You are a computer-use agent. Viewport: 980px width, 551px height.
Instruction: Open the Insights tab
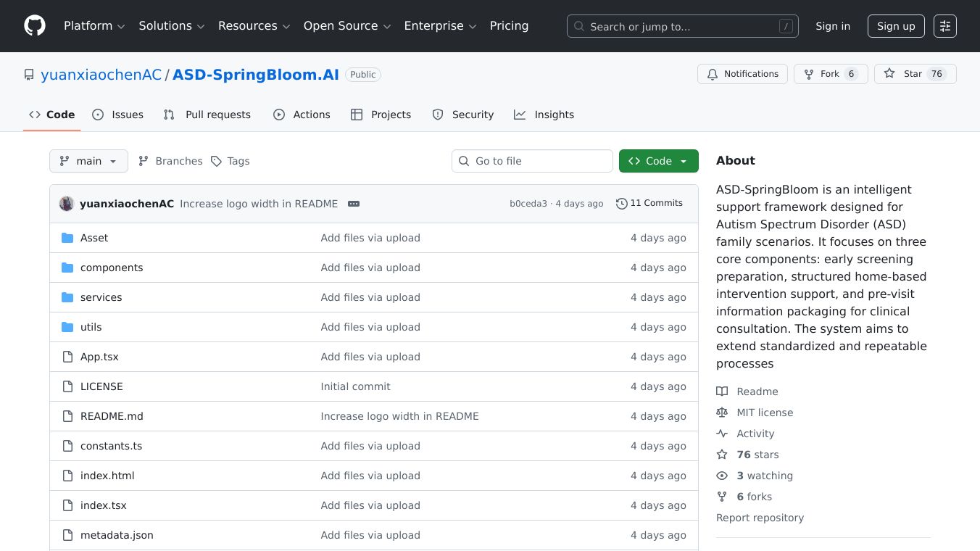[544, 115]
